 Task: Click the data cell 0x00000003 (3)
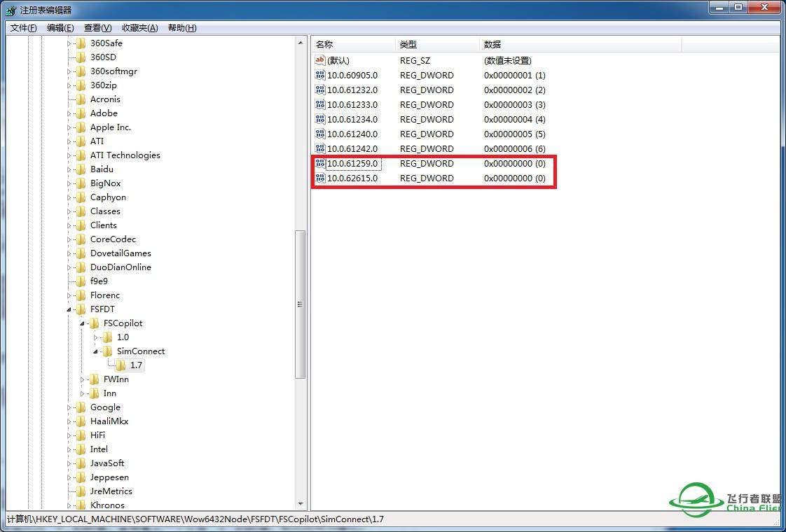[x=515, y=105]
